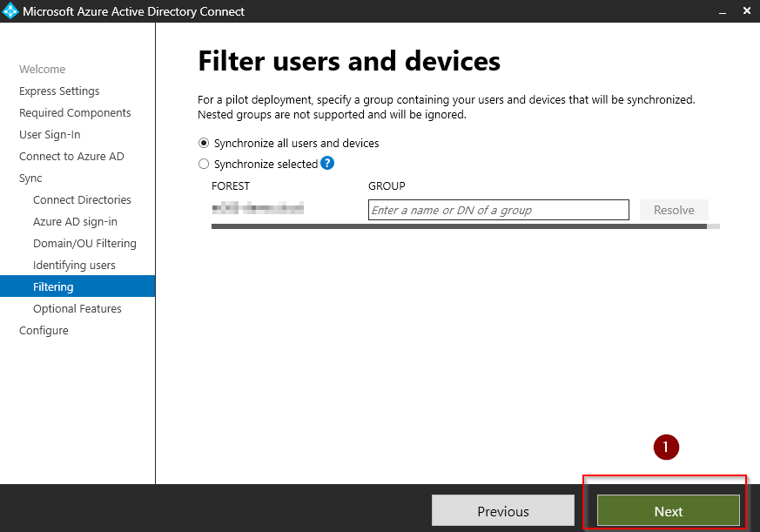
Task: Click the Resolve button
Action: (674, 210)
